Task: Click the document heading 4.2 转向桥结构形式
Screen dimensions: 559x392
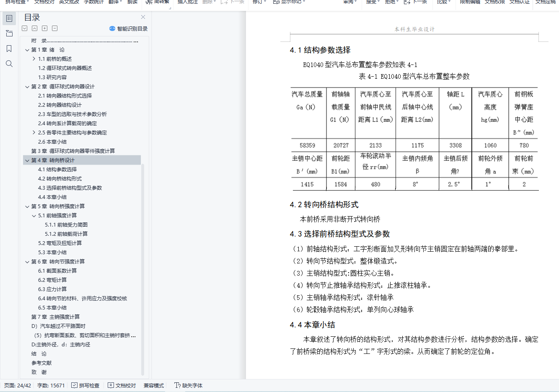Action: [x=324, y=205]
